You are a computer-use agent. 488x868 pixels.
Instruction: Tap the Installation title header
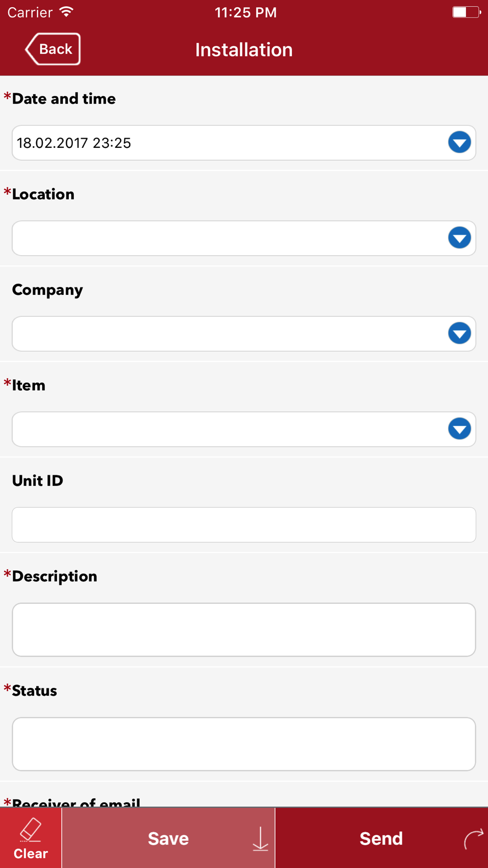pos(244,50)
